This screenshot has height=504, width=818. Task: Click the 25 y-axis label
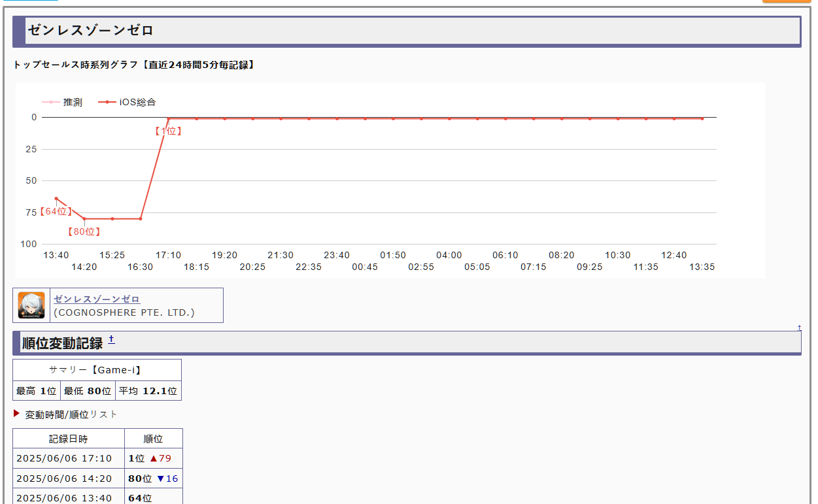(x=31, y=149)
